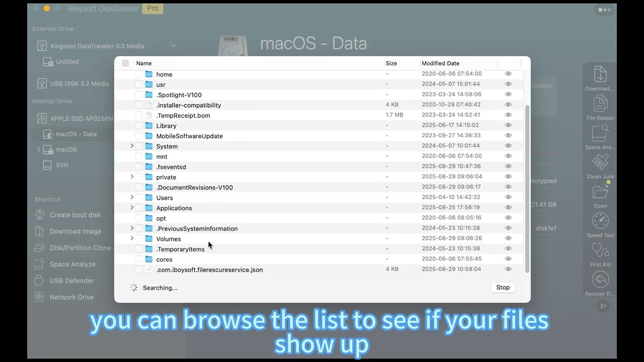Select the Clean Junk broom icon
Viewport: 644px width, 362px height.
[600, 162]
